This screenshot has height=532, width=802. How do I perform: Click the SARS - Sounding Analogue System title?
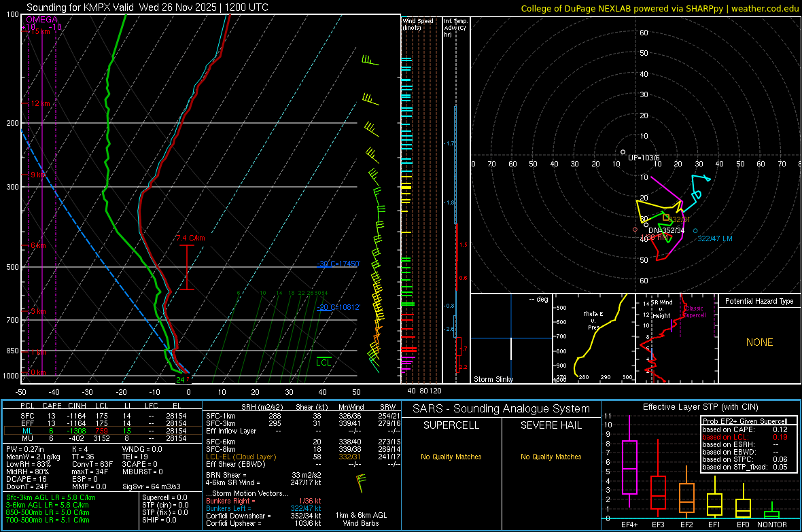pos(502,409)
